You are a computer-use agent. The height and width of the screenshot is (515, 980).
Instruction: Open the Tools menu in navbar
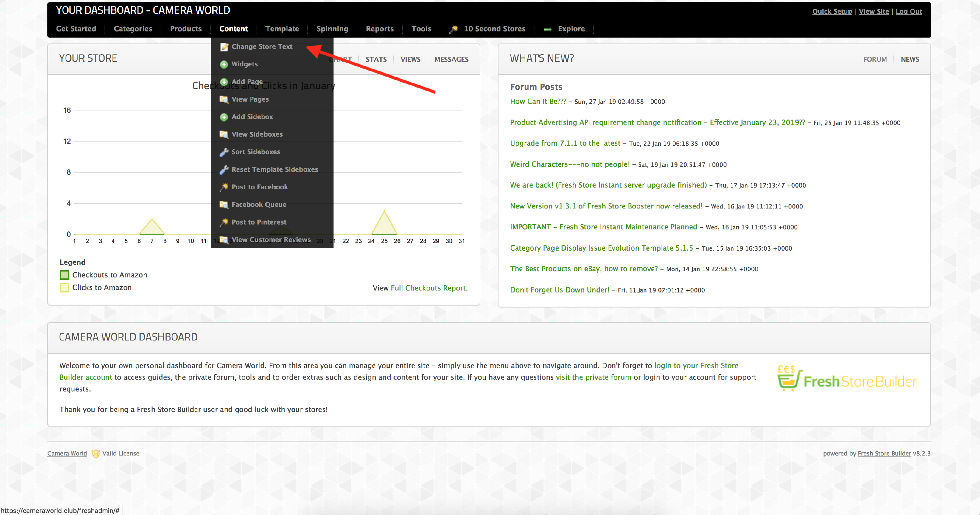click(x=421, y=29)
